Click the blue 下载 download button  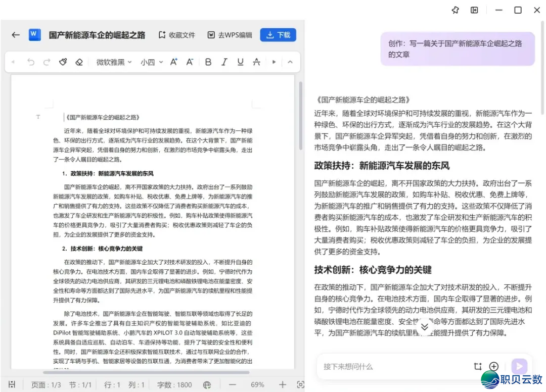coord(278,35)
